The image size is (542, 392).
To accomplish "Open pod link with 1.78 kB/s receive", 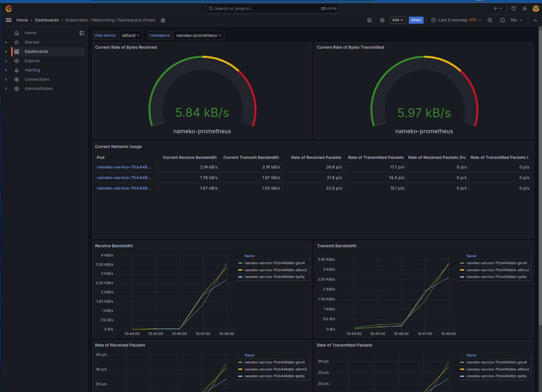I will pos(124,178).
